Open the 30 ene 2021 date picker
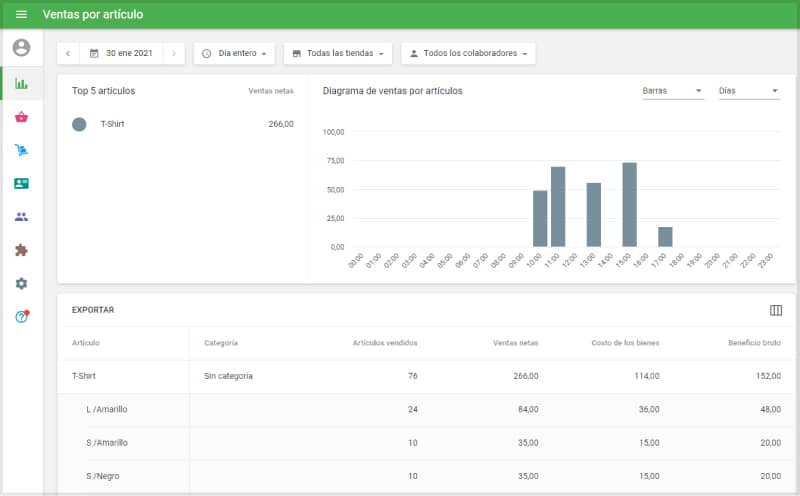This screenshot has height=496, width=800. 121,53
